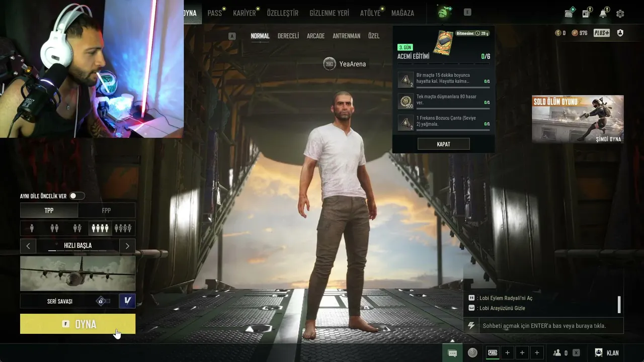Image resolution: width=644 pixels, height=362 pixels.
Task: Click the chat panel scrollbar
Action: pyautogui.click(x=619, y=304)
